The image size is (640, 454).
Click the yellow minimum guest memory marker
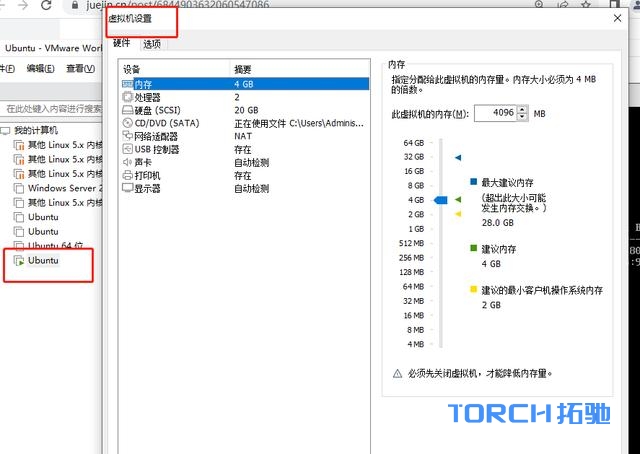[458, 214]
